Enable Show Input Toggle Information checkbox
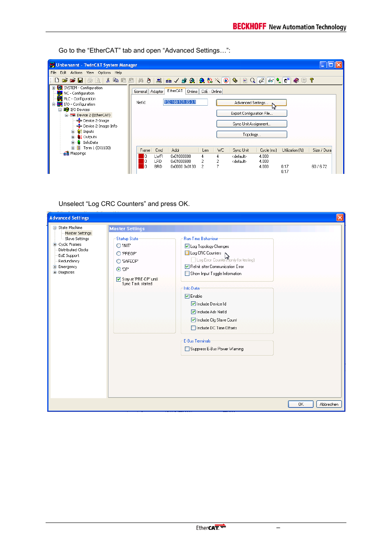The image size is (392, 555). (x=187, y=273)
